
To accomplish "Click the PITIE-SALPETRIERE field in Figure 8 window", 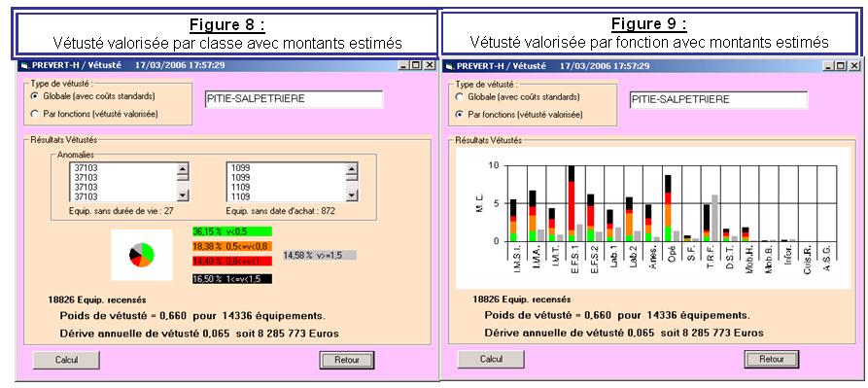I will tap(294, 99).
